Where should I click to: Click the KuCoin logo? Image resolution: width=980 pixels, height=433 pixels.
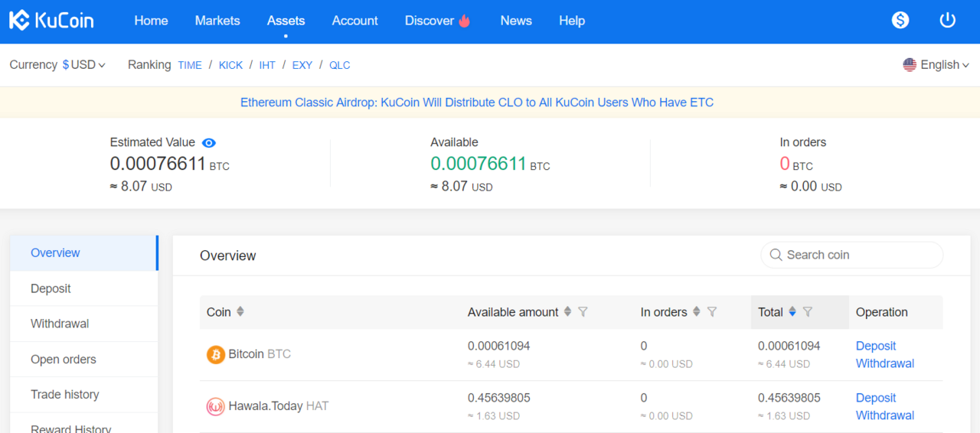tap(51, 21)
